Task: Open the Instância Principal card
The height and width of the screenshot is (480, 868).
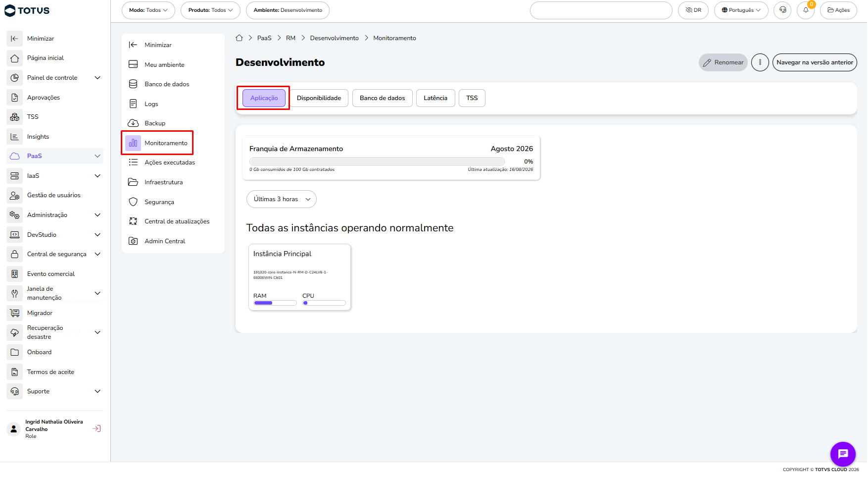Action: coord(300,277)
